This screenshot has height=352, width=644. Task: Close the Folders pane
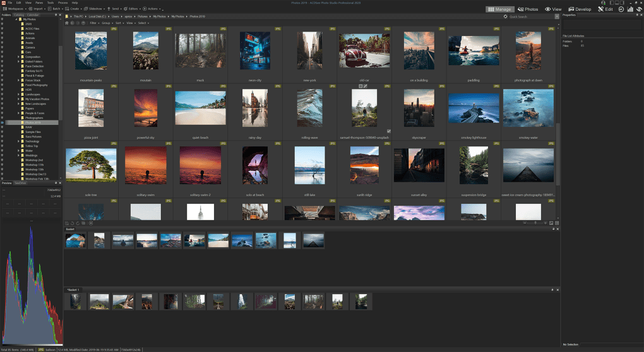pos(60,15)
